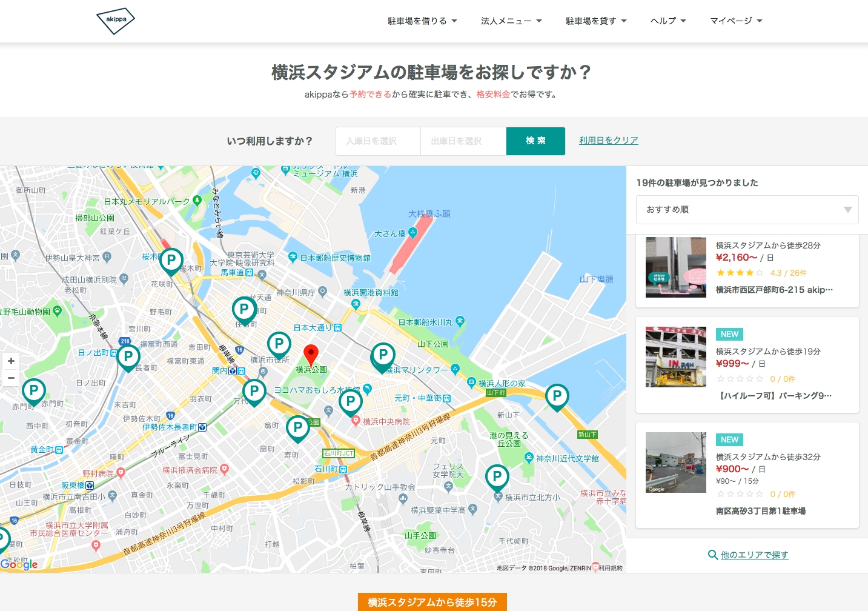Select the 入庫日を選択 date field

(378, 141)
